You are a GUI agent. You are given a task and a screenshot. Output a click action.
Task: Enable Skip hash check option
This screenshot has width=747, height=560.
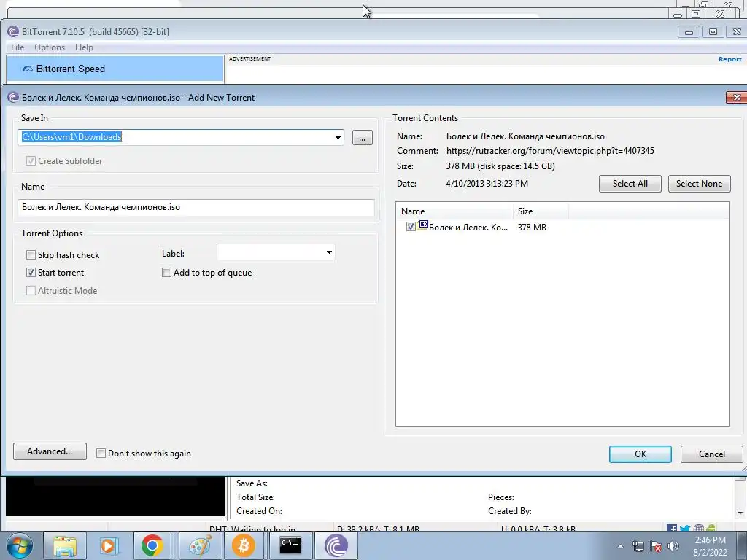[x=31, y=254]
